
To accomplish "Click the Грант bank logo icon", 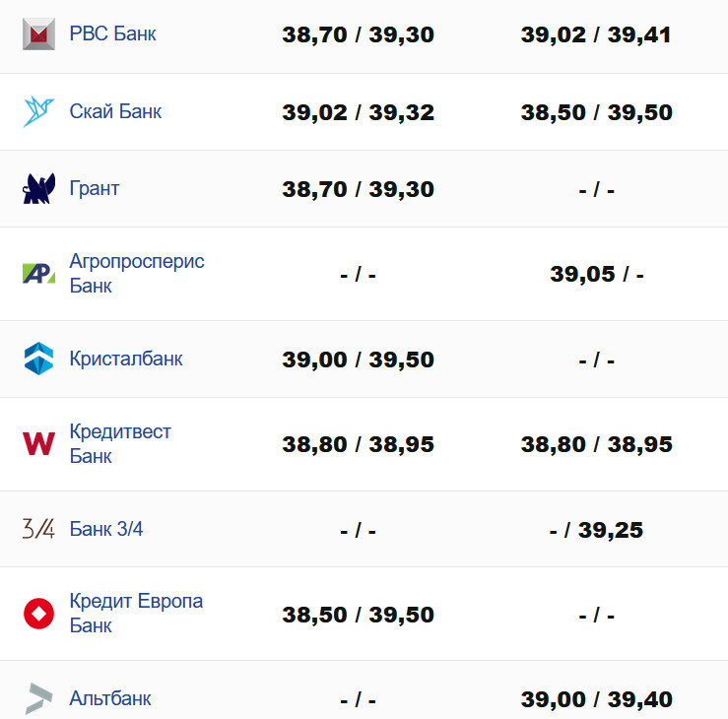I will click(38, 188).
